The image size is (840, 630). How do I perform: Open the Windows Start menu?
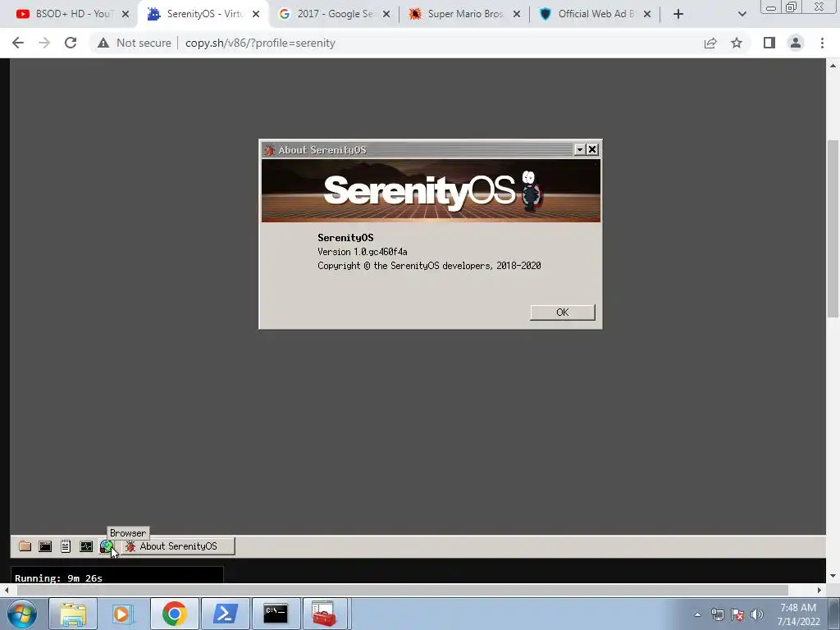pyautogui.click(x=22, y=614)
